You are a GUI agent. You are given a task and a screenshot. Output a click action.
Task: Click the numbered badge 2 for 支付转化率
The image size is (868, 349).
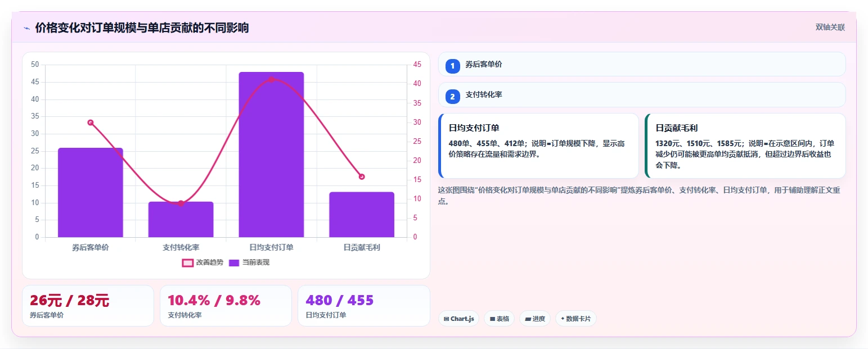(x=453, y=96)
